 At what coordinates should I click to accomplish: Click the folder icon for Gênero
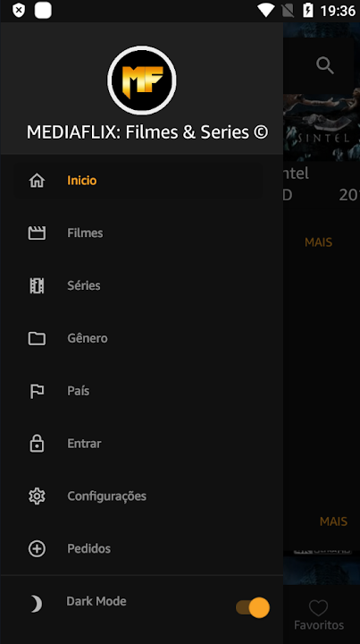(37, 338)
